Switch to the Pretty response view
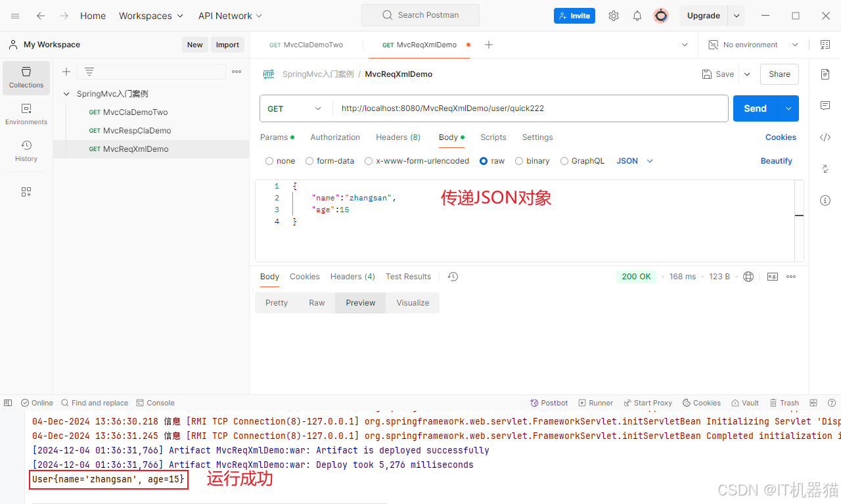 277,303
